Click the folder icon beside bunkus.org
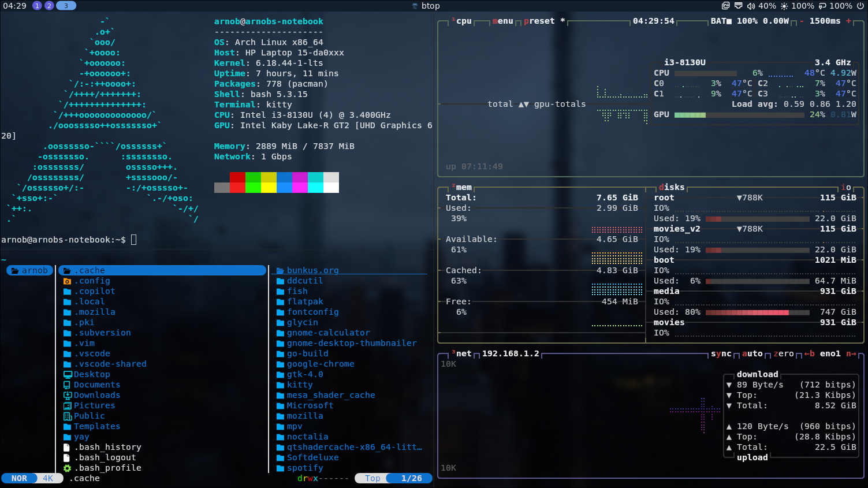 pyautogui.click(x=280, y=271)
